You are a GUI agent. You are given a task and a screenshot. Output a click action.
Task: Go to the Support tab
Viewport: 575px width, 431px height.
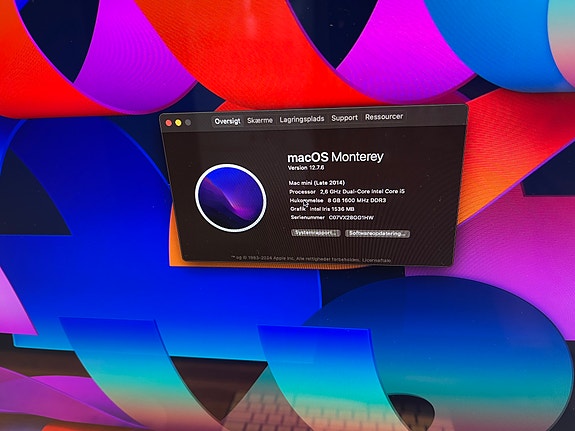(344, 118)
